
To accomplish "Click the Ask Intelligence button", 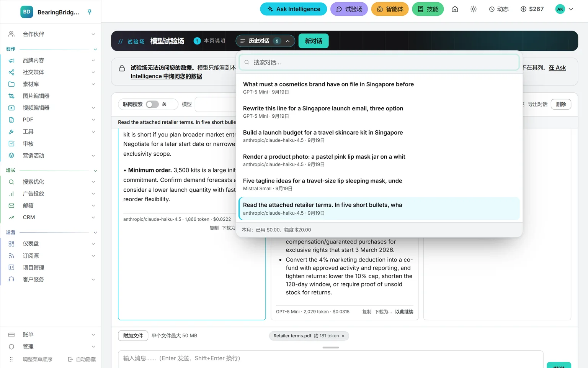I will point(293,9).
